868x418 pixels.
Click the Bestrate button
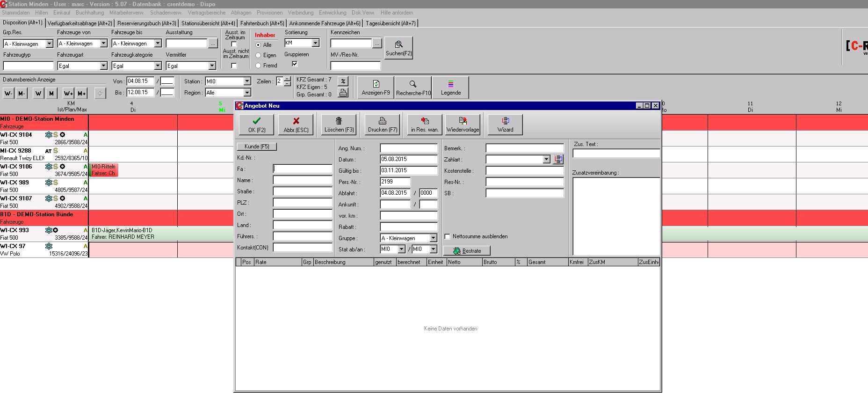click(467, 251)
